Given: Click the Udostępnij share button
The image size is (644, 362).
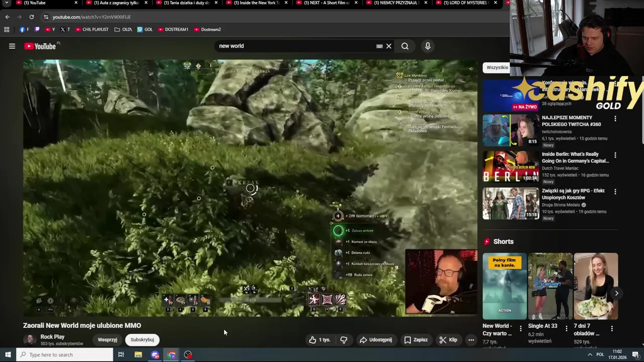Looking at the screenshot, I should [375, 340].
